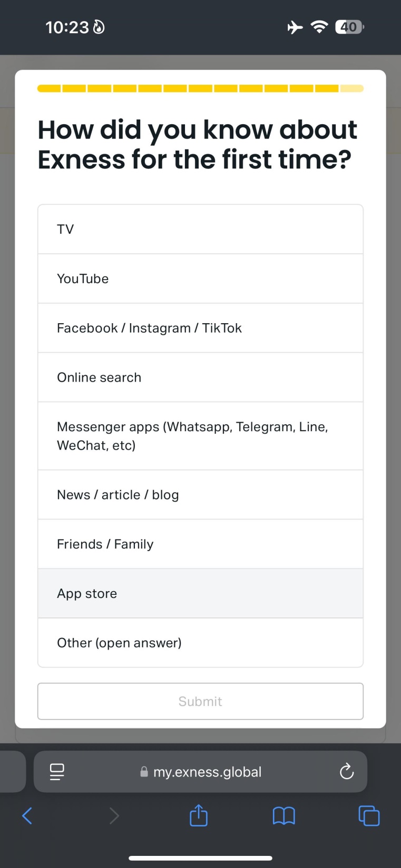The image size is (401, 868).
Task: Open the Safari bookmarks book icon
Action: 284,816
